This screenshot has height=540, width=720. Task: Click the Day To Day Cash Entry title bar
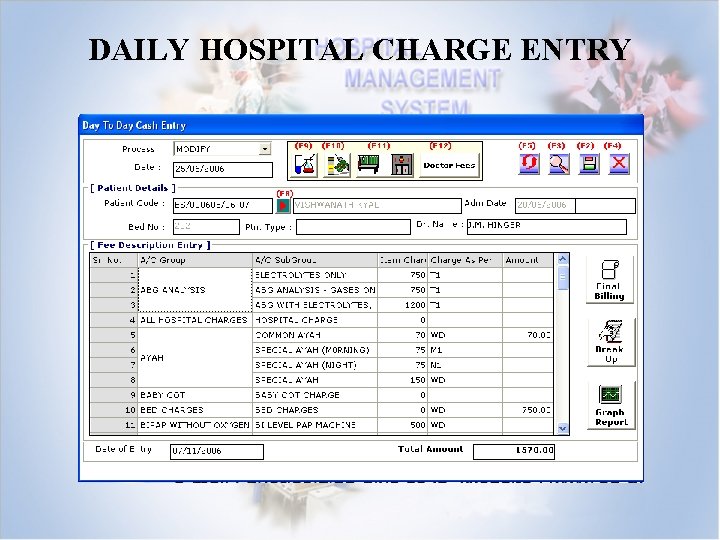point(361,125)
